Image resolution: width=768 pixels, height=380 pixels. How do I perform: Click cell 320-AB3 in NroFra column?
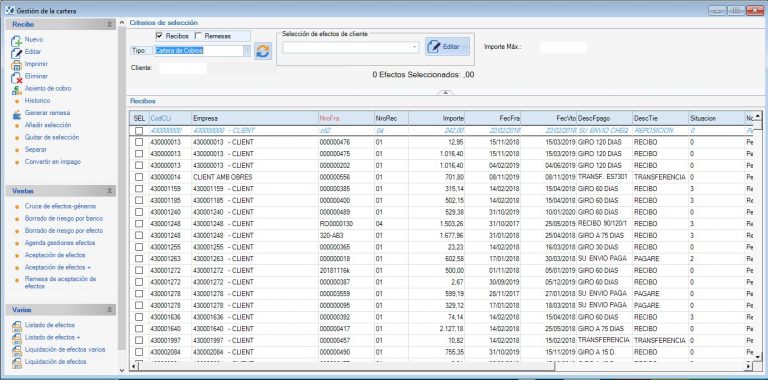pyautogui.click(x=346, y=236)
